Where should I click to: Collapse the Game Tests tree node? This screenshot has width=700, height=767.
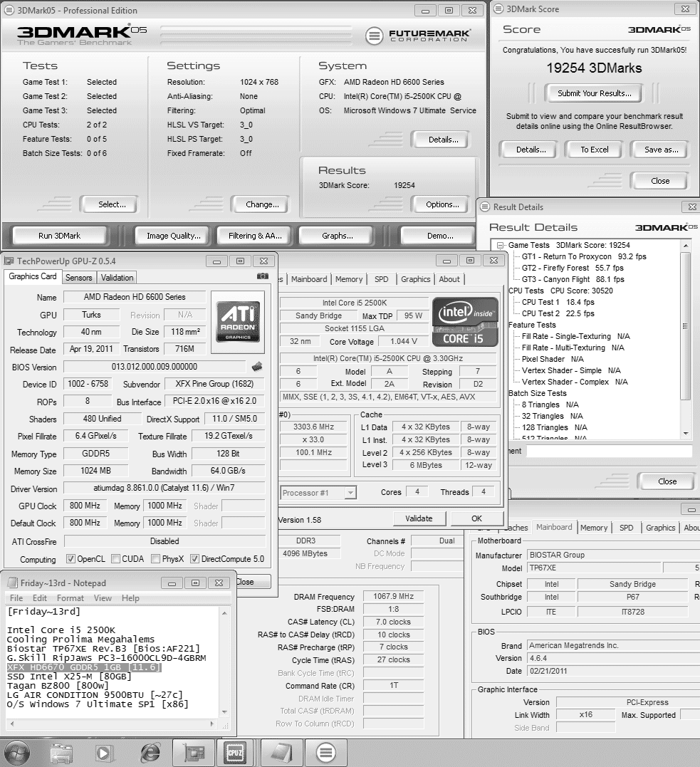pyautogui.click(x=500, y=245)
